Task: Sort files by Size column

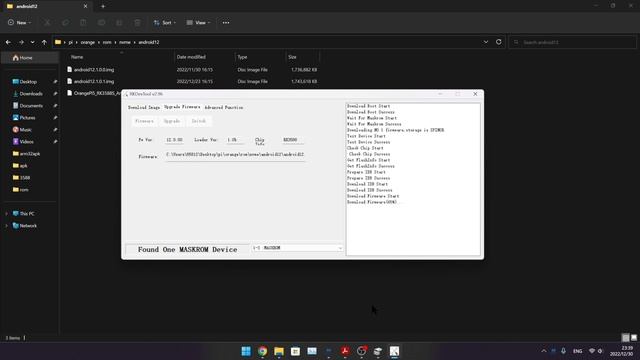Action: coord(292,57)
